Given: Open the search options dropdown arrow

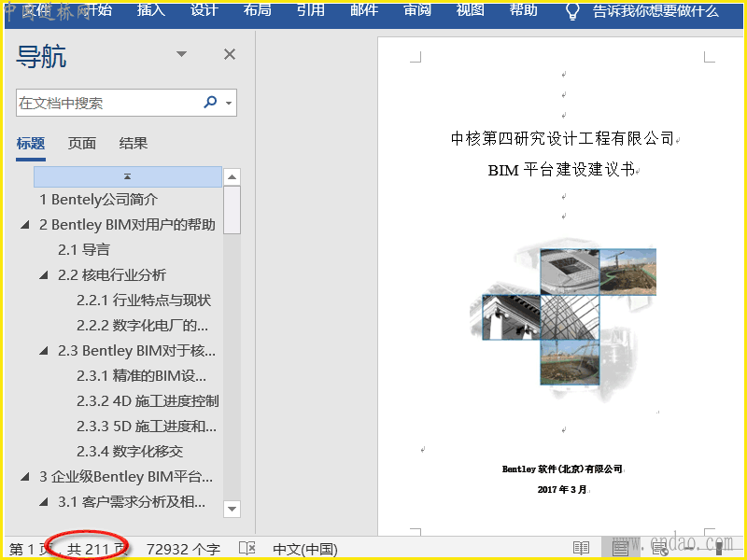Looking at the screenshot, I should pos(229,103).
